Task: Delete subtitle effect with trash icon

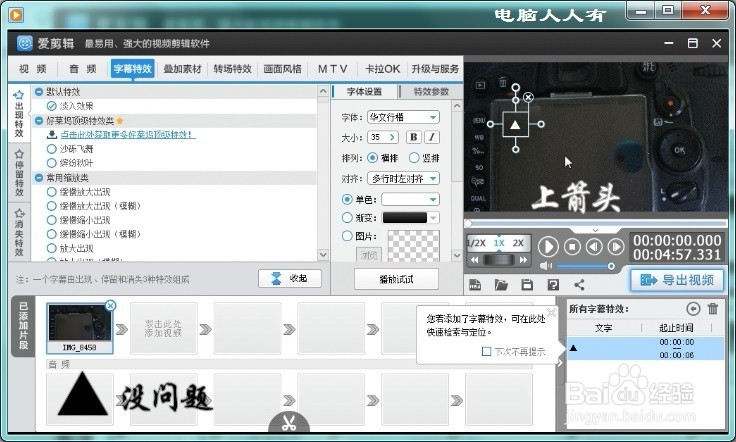Action: point(713,308)
